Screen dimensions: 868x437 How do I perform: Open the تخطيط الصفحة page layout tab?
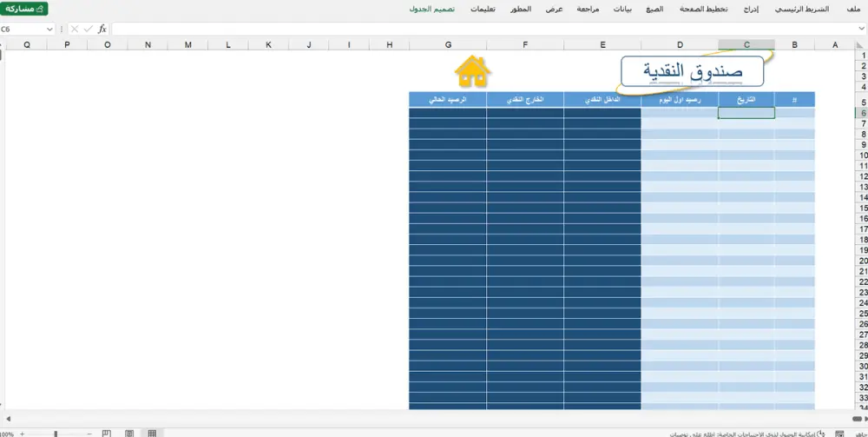coord(704,10)
